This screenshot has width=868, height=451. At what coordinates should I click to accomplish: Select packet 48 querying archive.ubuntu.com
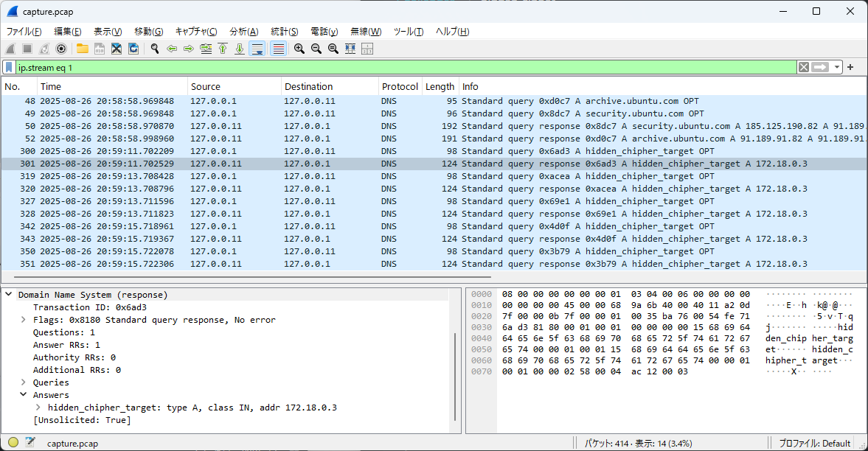coord(434,101)
